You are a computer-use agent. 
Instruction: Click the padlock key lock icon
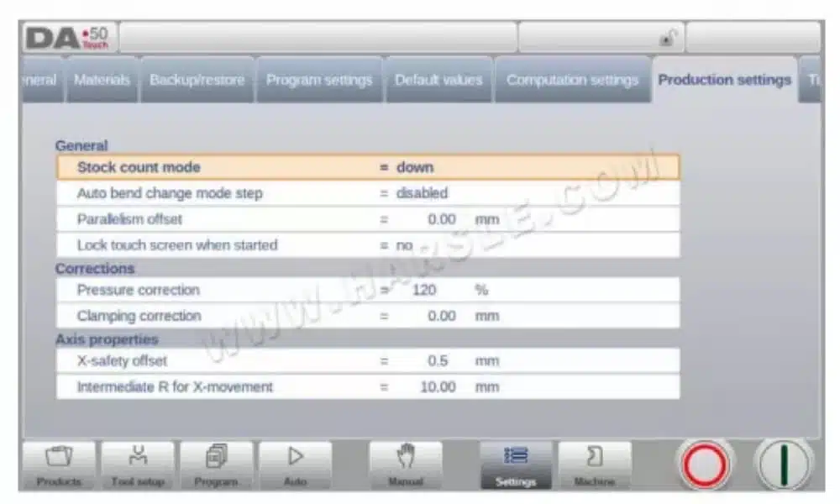pos(666,39)
